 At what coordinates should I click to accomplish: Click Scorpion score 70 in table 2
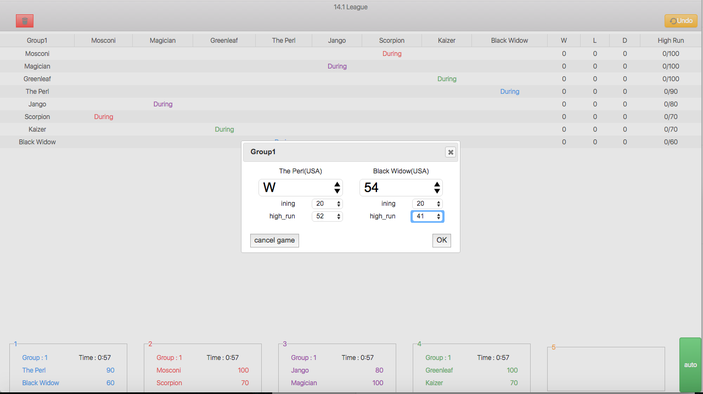click(245, 383)
